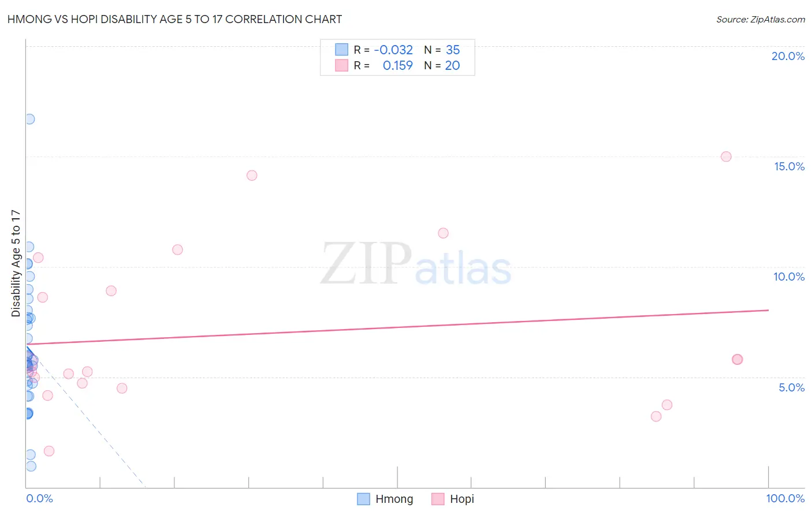Select the Hopi data point near 15%
Image resolution: width=812 pixels, height=515 pixels.
pyautogui.click(x=726, y=156)
